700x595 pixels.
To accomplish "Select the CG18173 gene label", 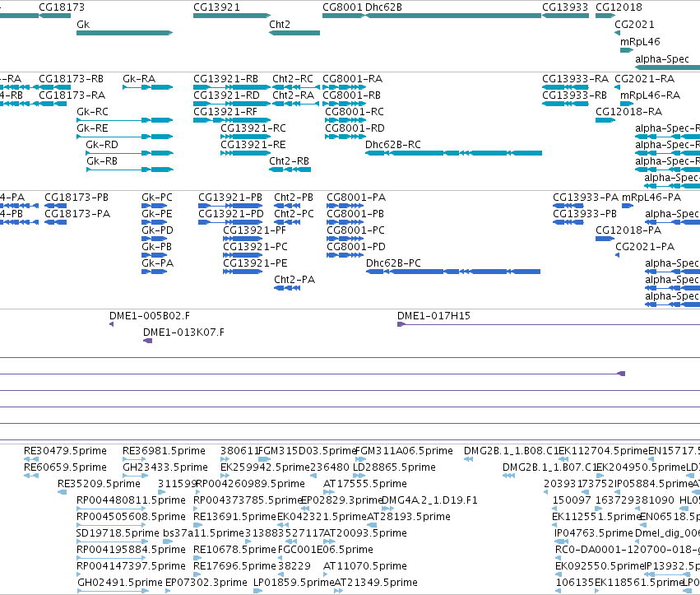I will (x=62, y=7).
